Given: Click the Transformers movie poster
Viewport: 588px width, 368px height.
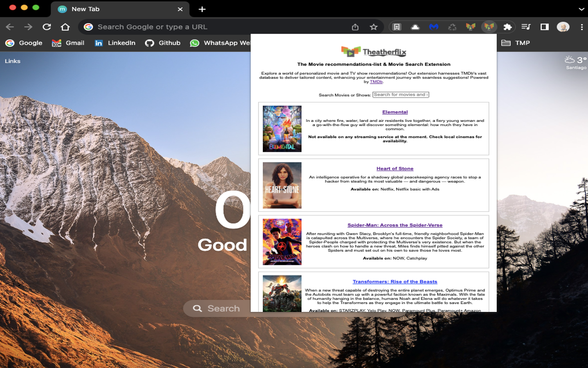Looking at the screenshot, I should click(x=282, y=293).
